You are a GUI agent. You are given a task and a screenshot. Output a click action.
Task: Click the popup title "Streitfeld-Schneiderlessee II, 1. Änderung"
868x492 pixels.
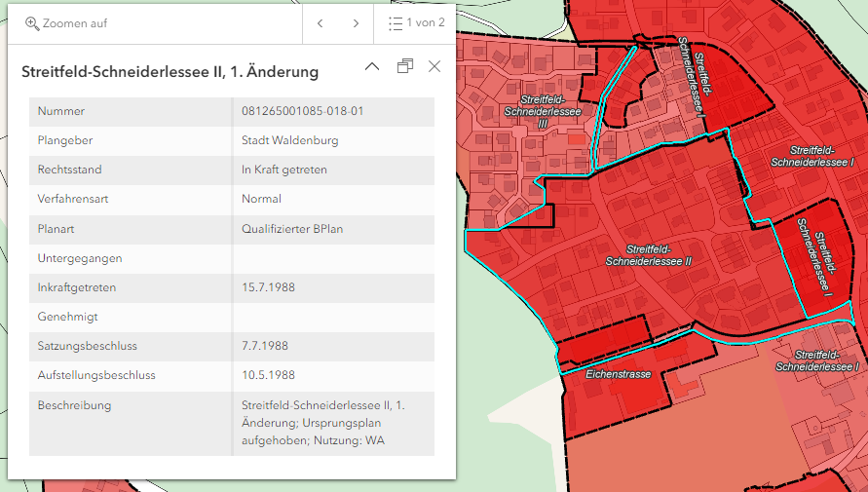pyautogui.click(x=170, y=72)
